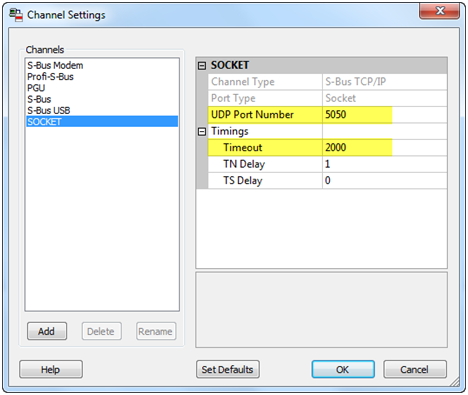Click the Port Type value Socket
Viewport: 468px width, 395px height.
384,98
